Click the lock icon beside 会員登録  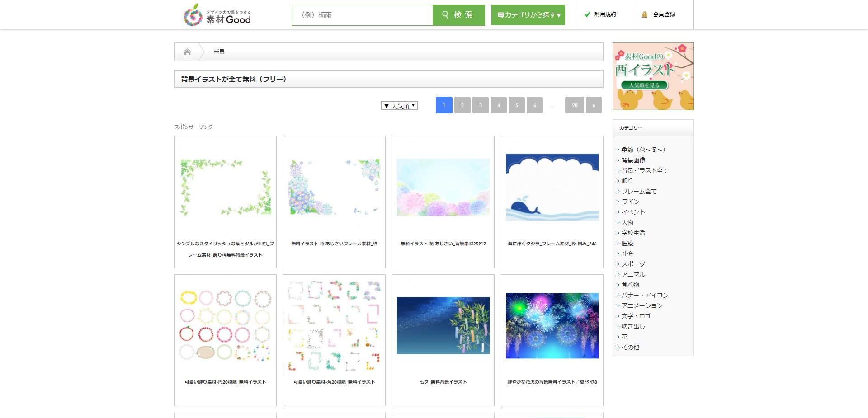pyautogui.click(x=644, y=14)
